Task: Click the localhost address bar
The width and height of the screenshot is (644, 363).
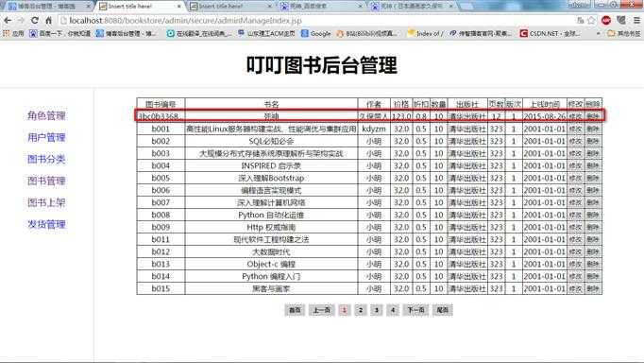Action: (x=316, y=20)
